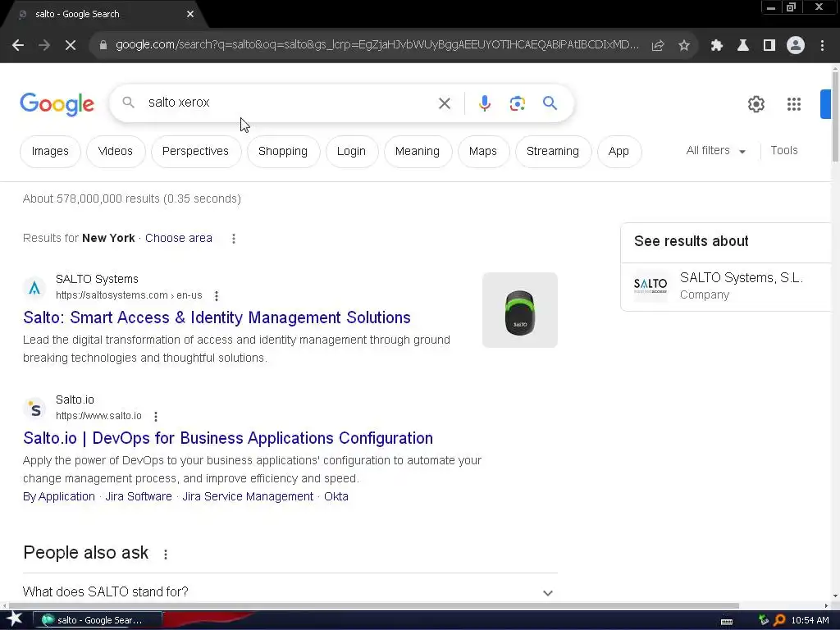Open search Tools
The image size is (840, 630).
[x=784, y=151]
